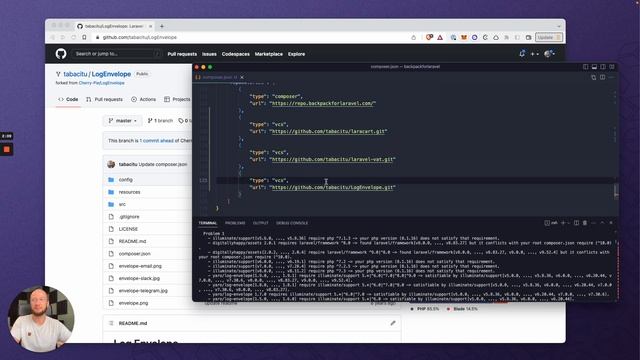Click the Brave shield extension icon
The image size is (640, 360).
pyautogui.click(x=429, y=37)
